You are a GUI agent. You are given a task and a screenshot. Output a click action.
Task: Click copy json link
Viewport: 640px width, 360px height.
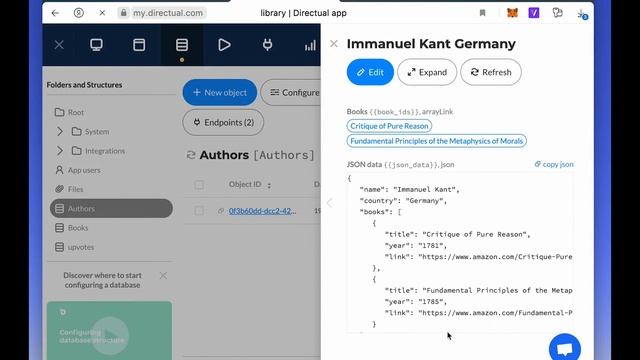[x=554, y=164]
